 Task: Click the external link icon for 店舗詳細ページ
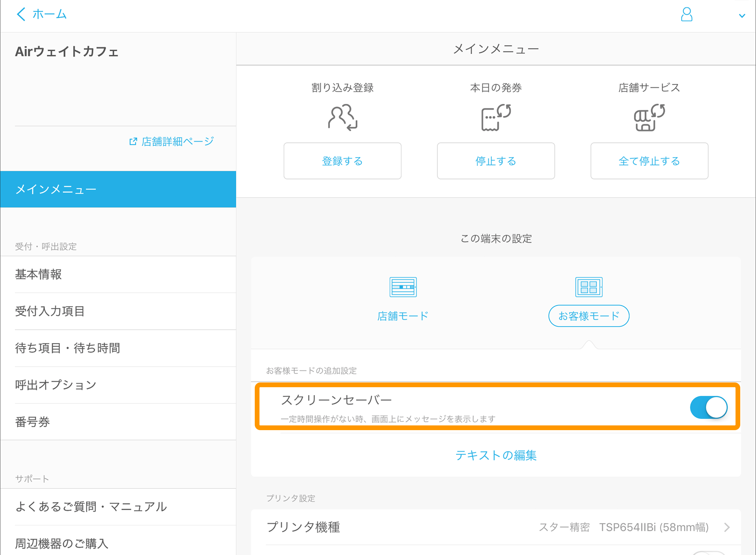(133, 141)
